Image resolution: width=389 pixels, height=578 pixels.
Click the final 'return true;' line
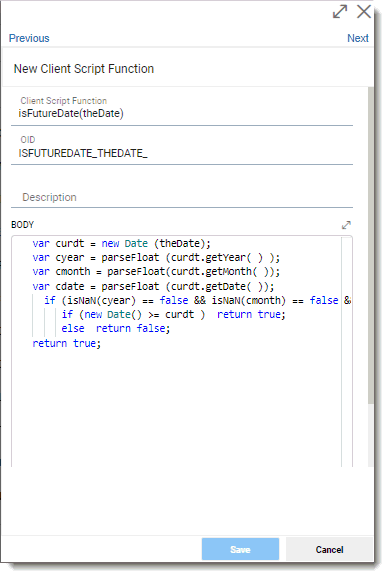(66, 343)
